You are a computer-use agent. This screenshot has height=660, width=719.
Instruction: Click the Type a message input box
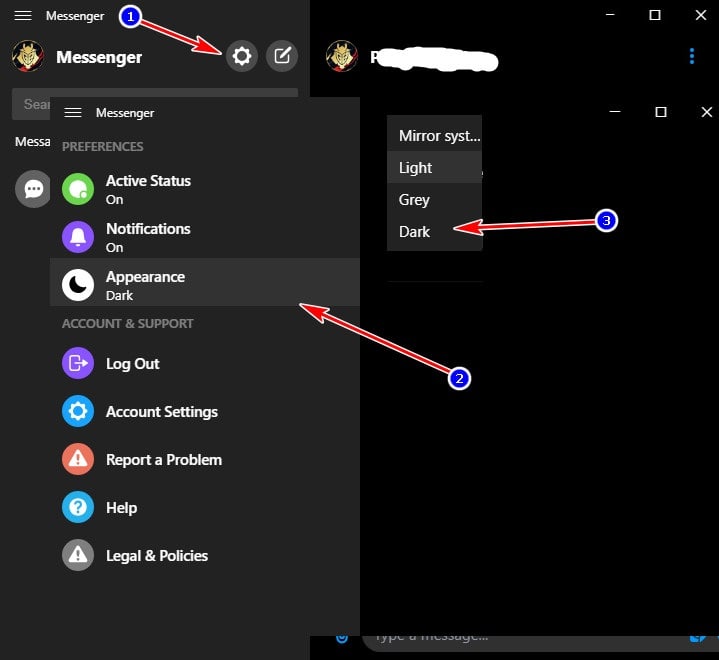(x=541, y=642)
